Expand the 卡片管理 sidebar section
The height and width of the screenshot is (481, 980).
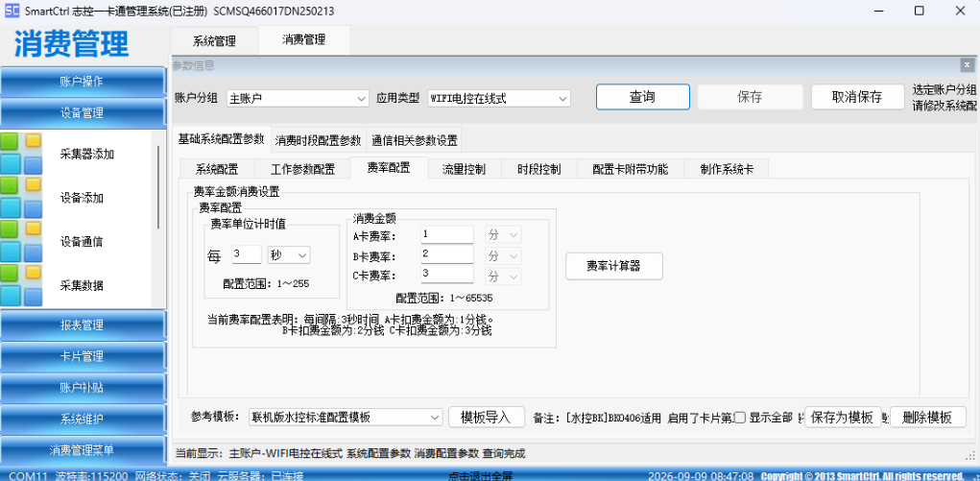[x=82, y=356]
